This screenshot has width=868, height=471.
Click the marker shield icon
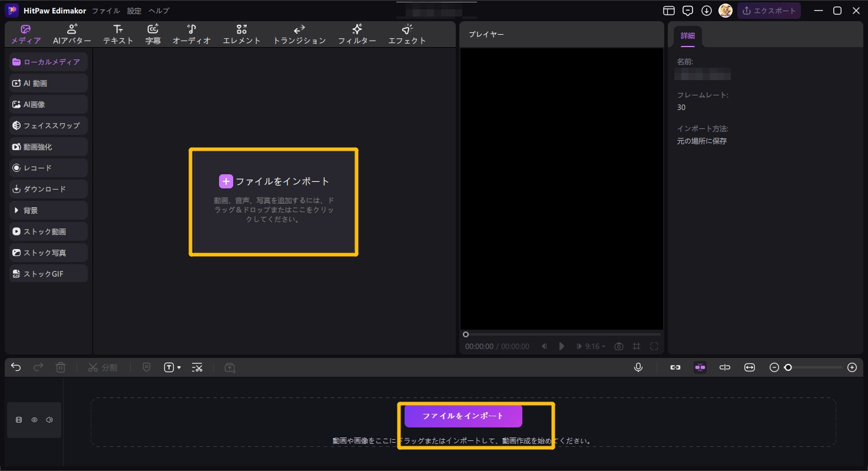[x=147, y=367]
